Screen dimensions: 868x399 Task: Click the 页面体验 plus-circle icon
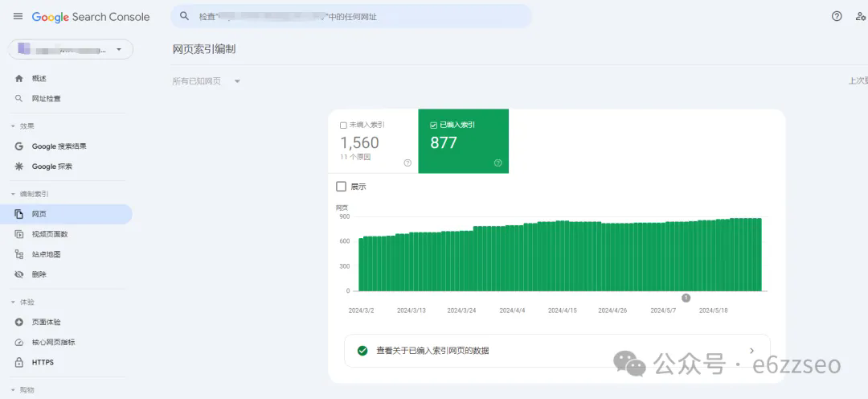point(18,322)
